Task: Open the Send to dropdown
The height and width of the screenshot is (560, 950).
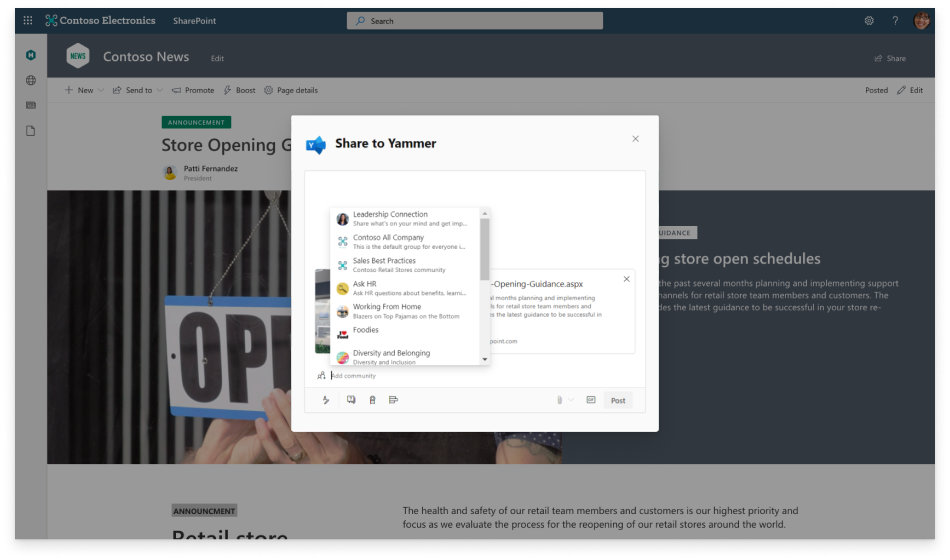Action: (138, 90)
